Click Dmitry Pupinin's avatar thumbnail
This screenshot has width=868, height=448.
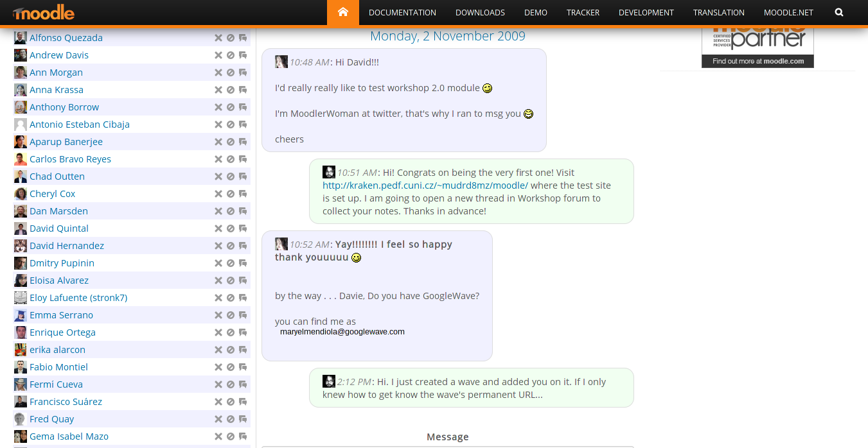(x=21, y=263)
